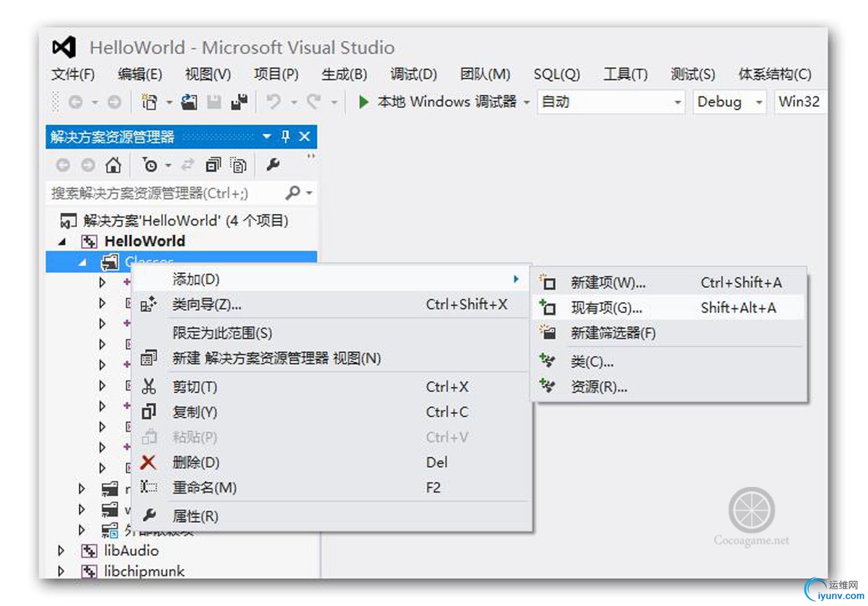Screen dimensions: 868x606
Task: Choose 限定为此范围(S) menu entry
Action: tap(332, 333)
